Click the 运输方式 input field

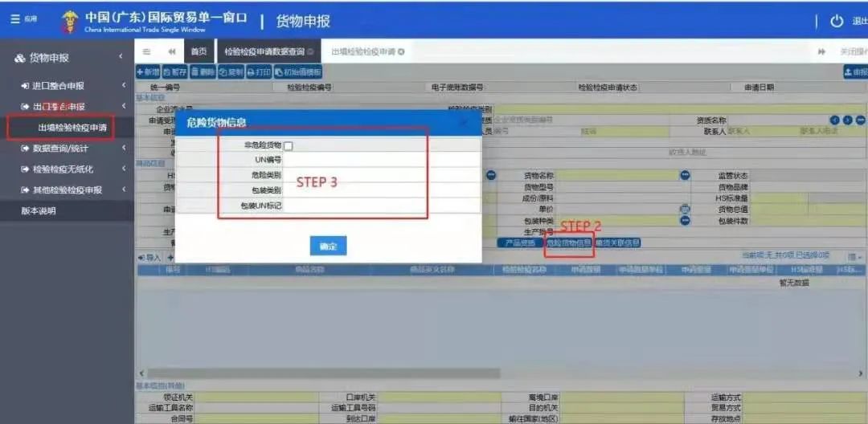805,397
